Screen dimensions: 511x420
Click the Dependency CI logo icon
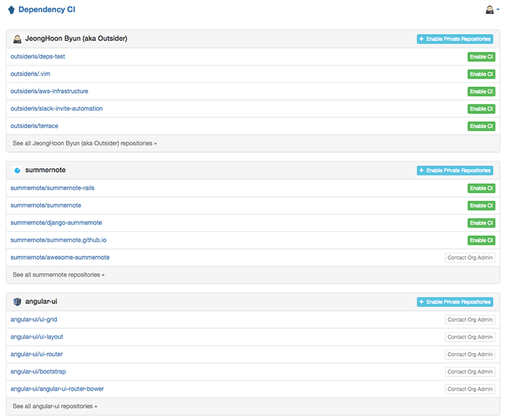coord(12,10)
